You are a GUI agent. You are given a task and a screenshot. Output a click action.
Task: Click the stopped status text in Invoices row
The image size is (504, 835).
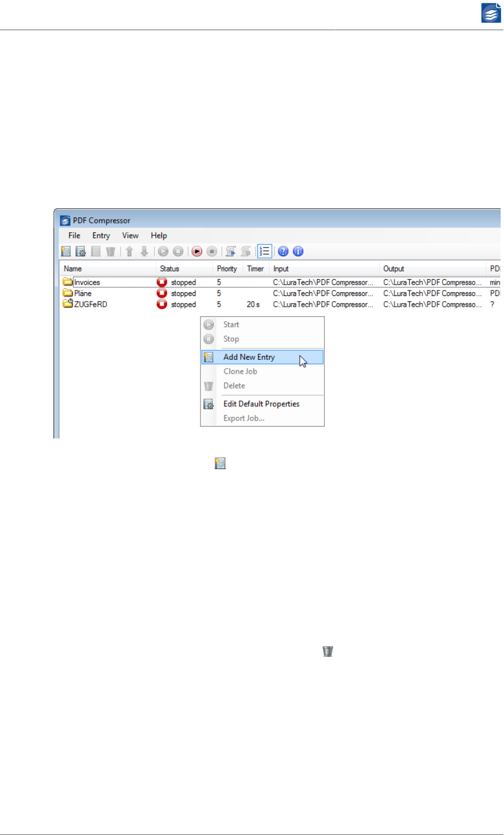(x=184, y=283)
